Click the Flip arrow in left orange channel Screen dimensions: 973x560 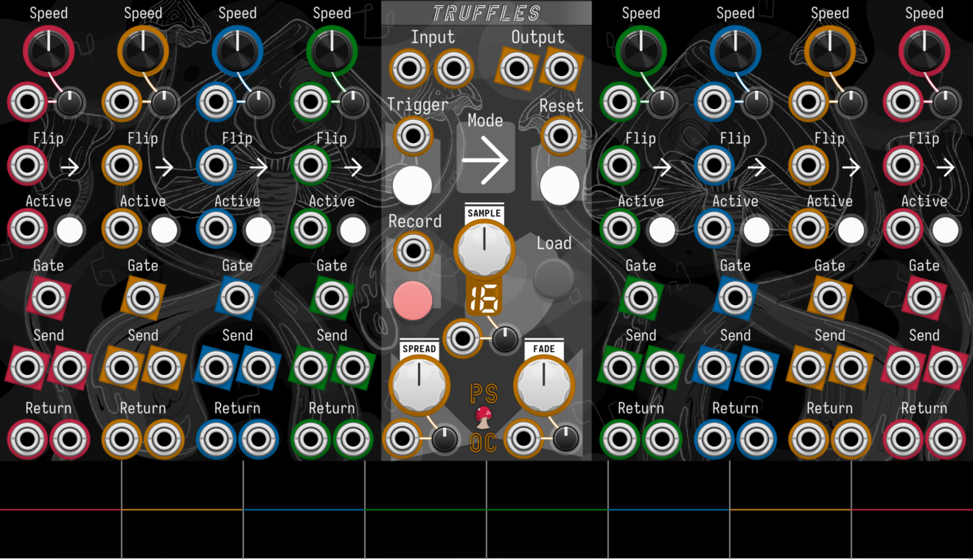coord(164,168)
